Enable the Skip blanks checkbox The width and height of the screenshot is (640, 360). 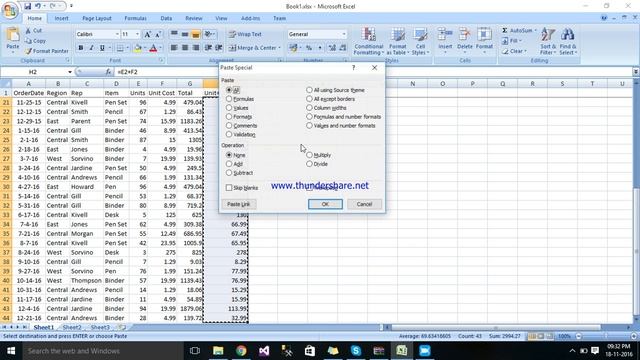point(229,188)
